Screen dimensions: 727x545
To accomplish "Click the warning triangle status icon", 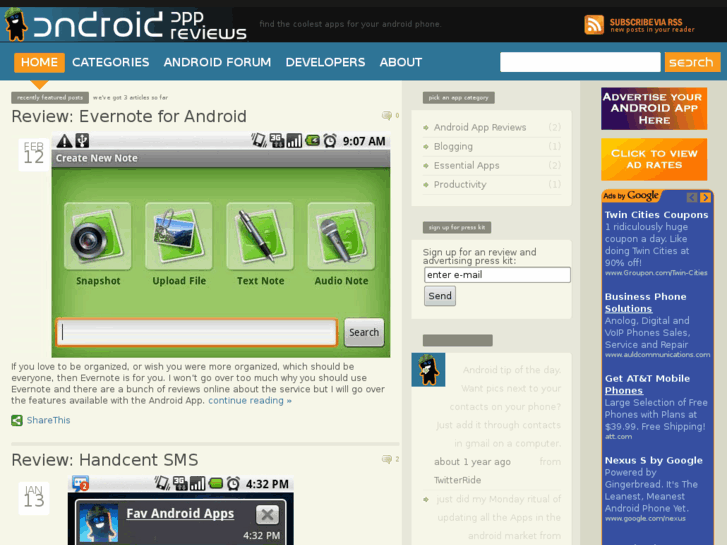I will [64, 141].
